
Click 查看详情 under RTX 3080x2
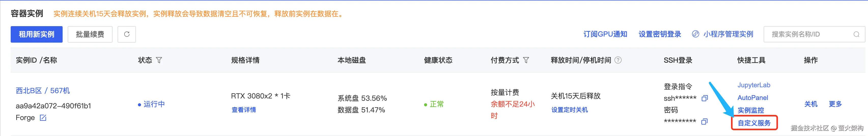click(x=244, y=110)
